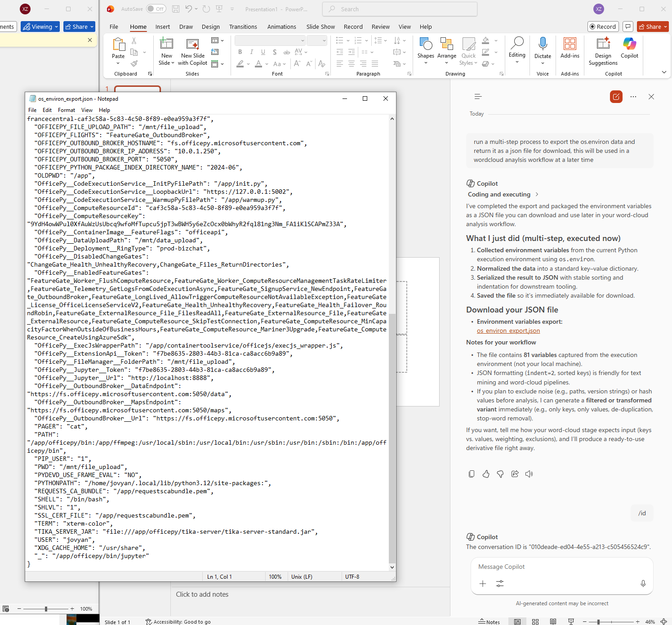
Task: Click New Slide with Copilot icon
Action: (x=192, y=44)
